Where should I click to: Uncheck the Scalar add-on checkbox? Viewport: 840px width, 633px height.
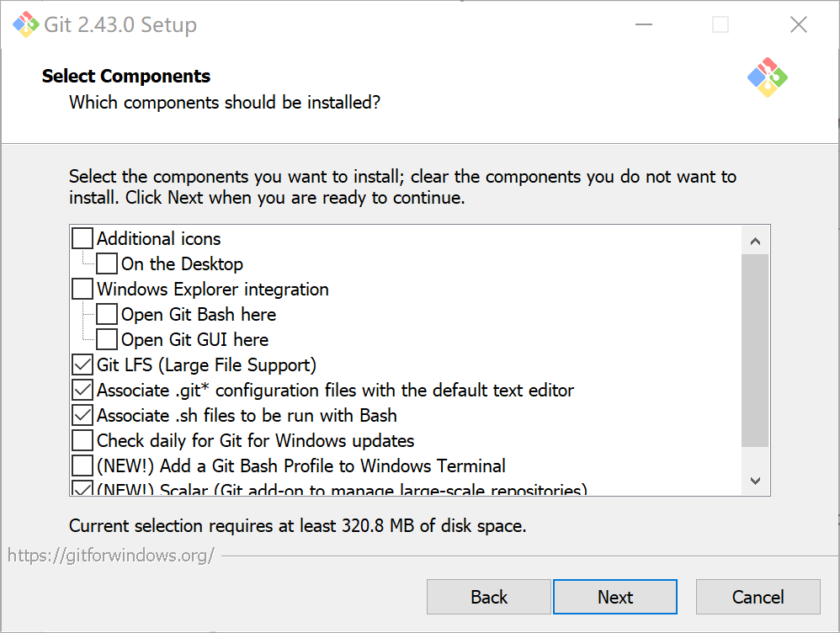click(x=82, y=489)
